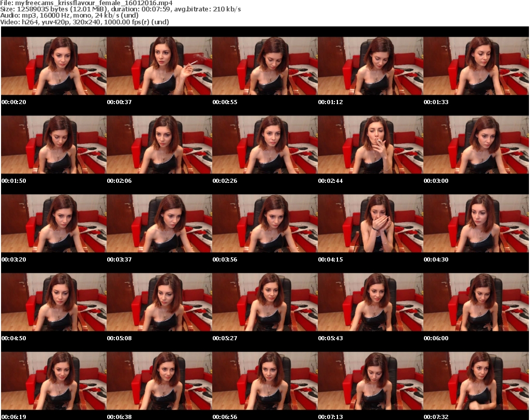This screenshot has width=530, height=420.
Task: Click the 00:04:15 timestamp label
Action: [x=330, y=259]
